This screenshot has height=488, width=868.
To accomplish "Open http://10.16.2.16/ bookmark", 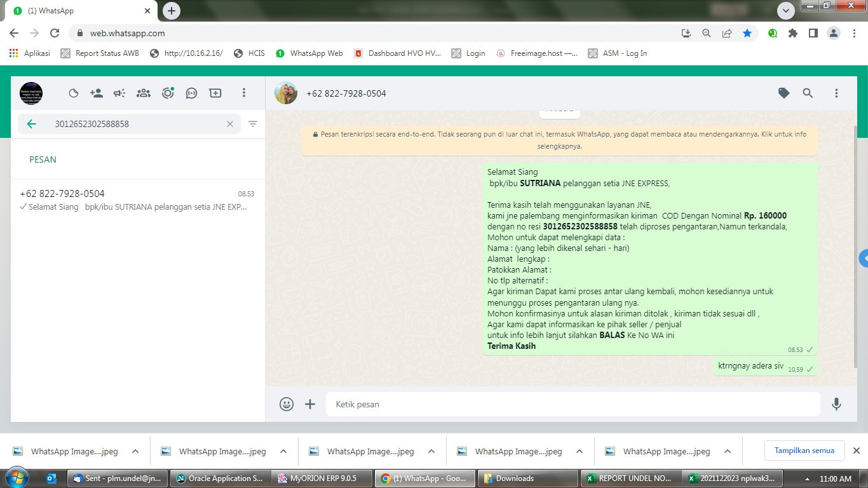I will (186, 53).
